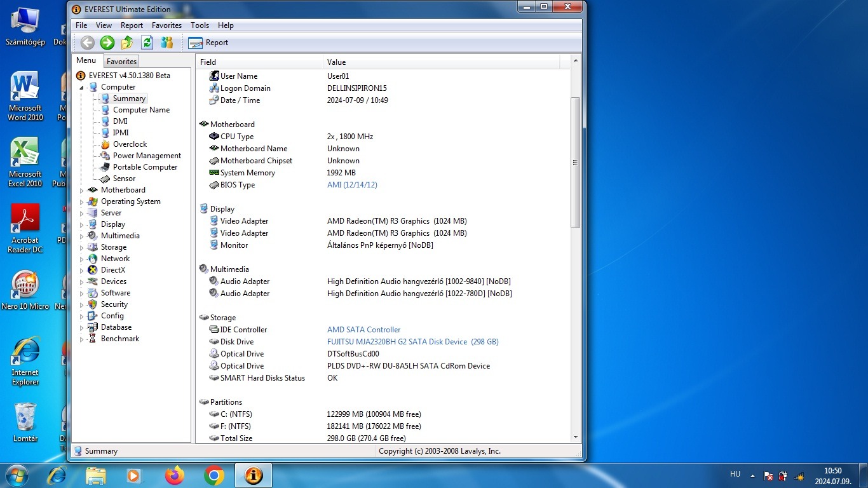
Task: Expand the DirectX tree node
Action: 82,271
